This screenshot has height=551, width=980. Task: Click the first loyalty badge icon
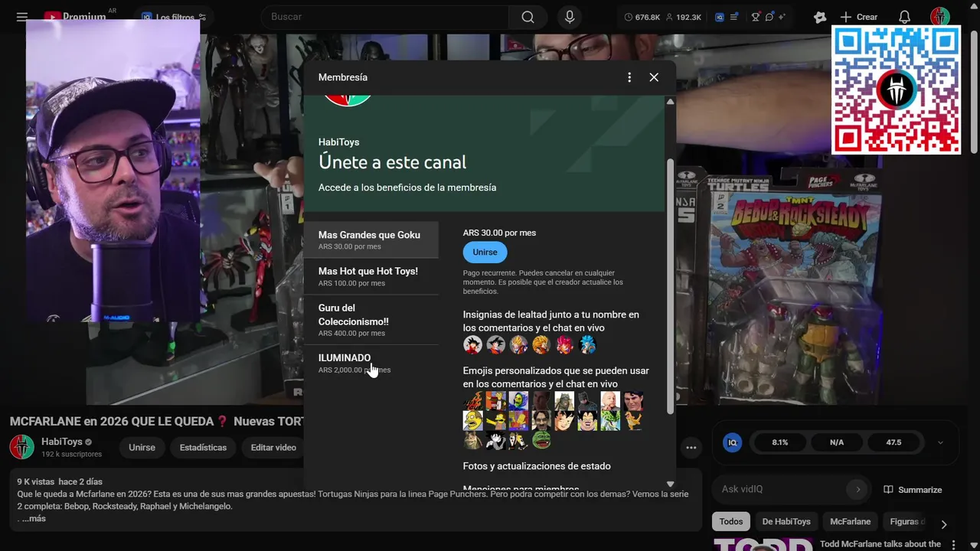click(x=472, y=345)
